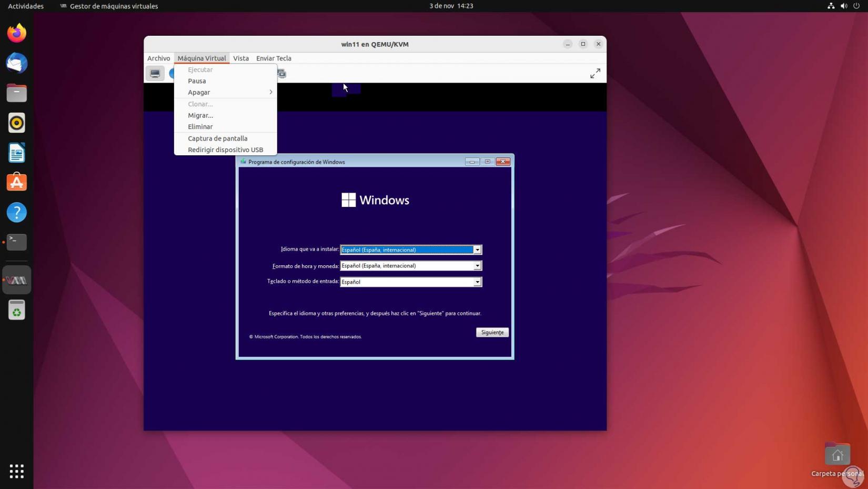Open the Enviar Tecla menu
This screenshot has height=489, width=868.
click(274, 58)
